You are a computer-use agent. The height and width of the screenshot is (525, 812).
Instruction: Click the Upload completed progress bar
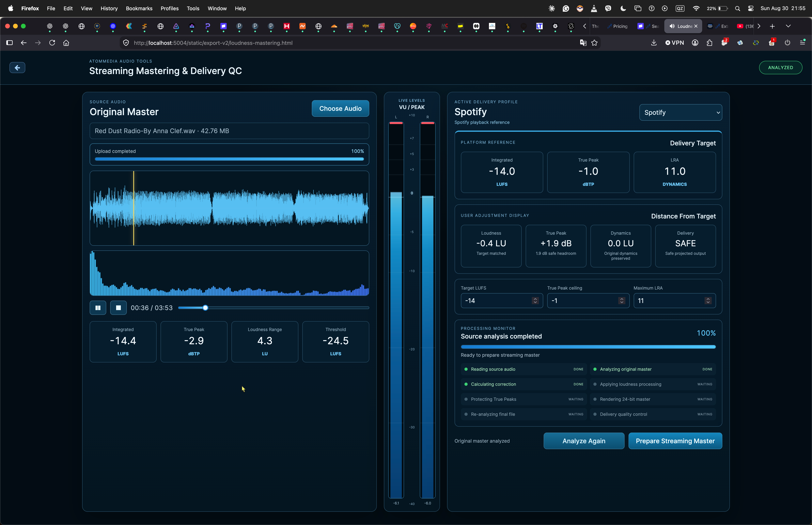tap(229, 159)
